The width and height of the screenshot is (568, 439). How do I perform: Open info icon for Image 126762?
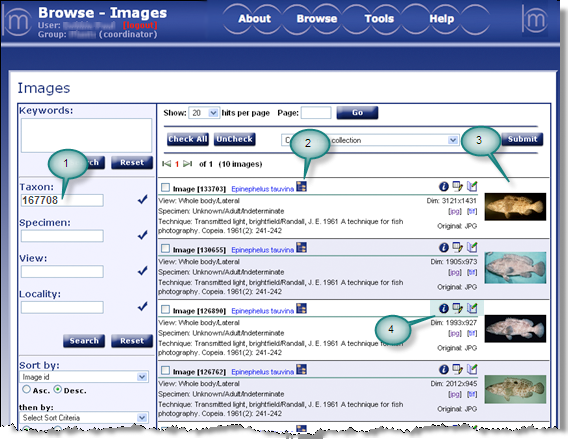[444, 369]
